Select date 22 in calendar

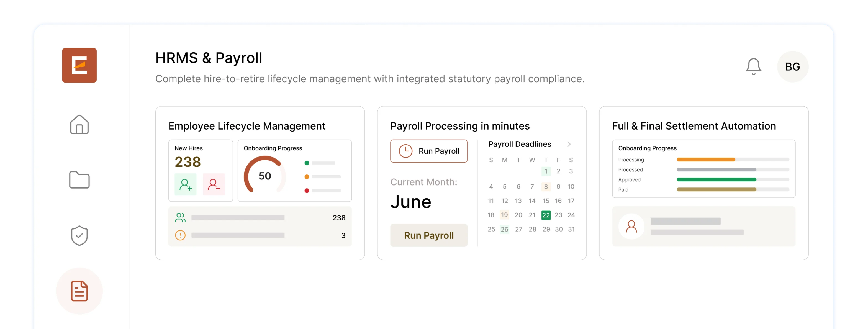pyautogui.click(x=546, y=215)
